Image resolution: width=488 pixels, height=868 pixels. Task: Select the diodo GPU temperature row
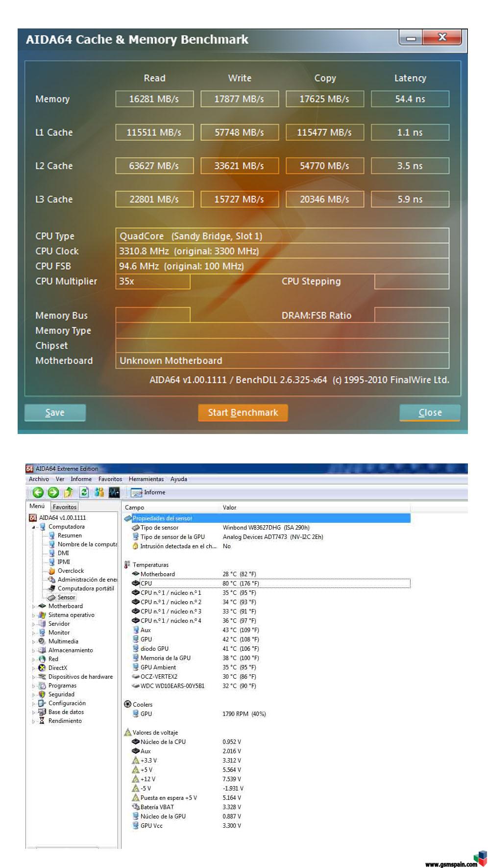point(267,649)
